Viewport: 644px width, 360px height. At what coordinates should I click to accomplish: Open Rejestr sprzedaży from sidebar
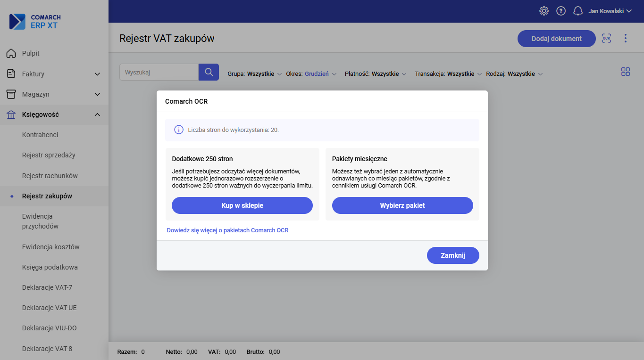(49, 155)
